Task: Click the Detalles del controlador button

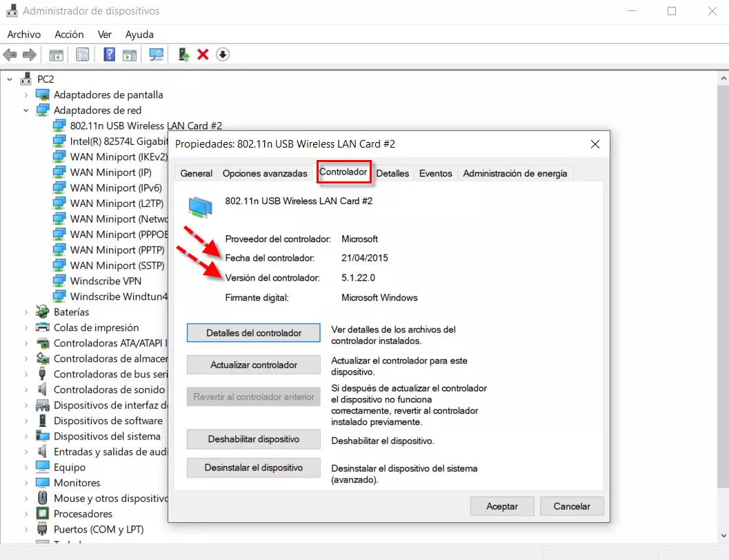Action: click(x=254, y=333)
